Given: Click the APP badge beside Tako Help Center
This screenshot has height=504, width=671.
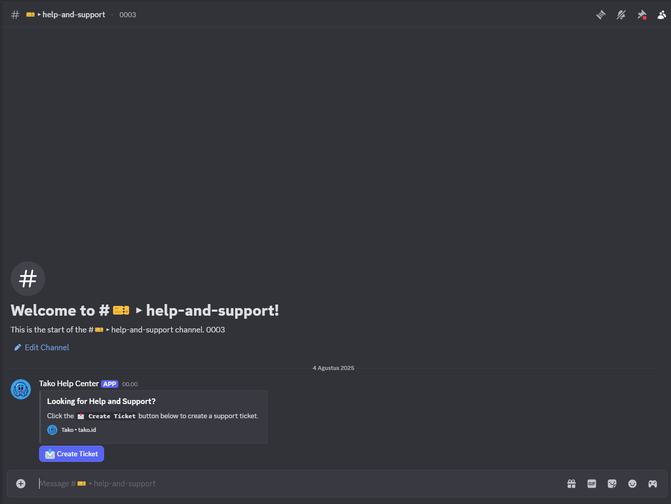Looking at the screenshot, I should (x=110, y=384).
